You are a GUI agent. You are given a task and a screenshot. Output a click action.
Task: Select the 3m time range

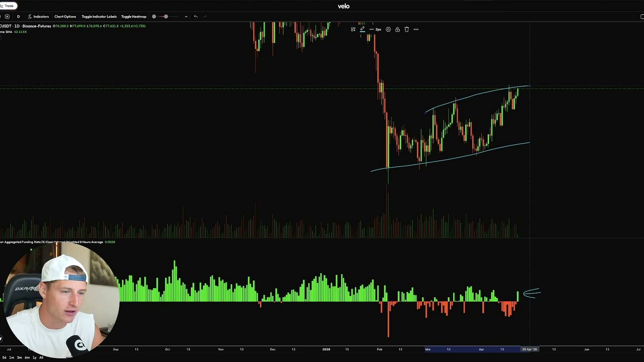click(19, 358)
